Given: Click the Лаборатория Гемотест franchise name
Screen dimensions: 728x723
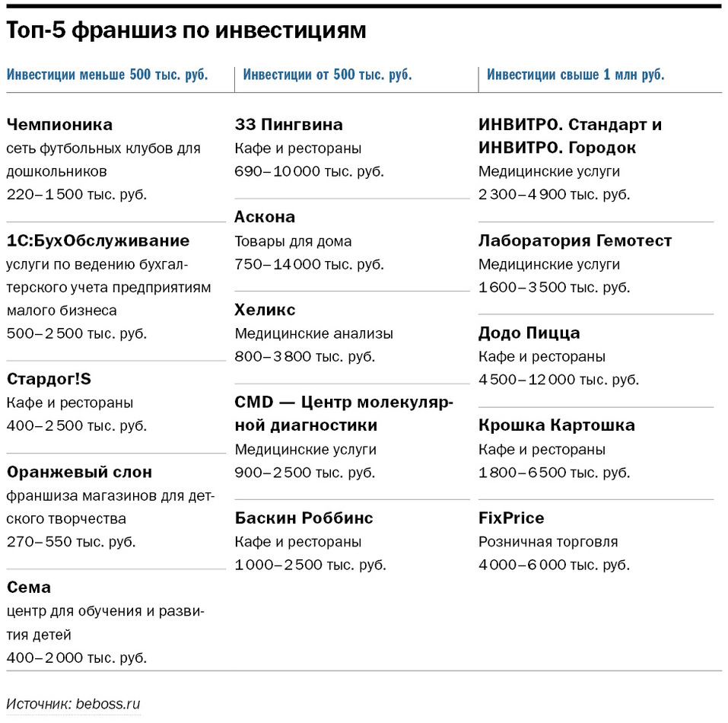Looking at the screenshot, I should [x=575, y=240].
